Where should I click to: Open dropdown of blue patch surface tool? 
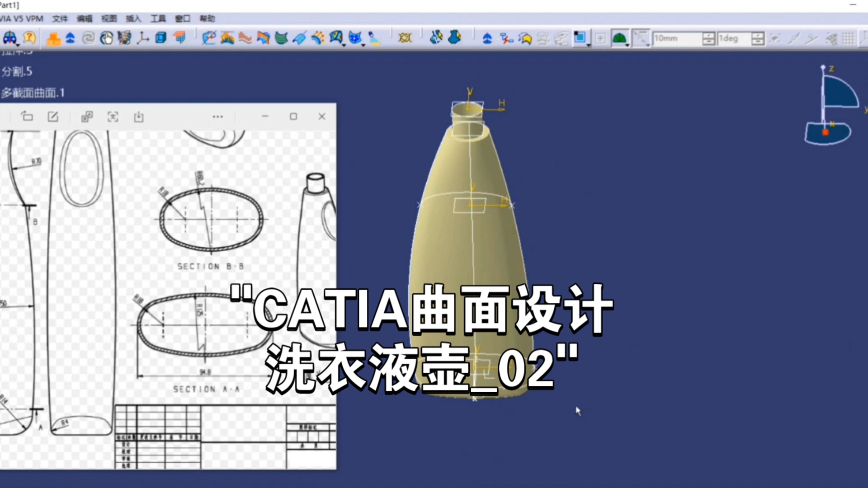click(344, 45)
